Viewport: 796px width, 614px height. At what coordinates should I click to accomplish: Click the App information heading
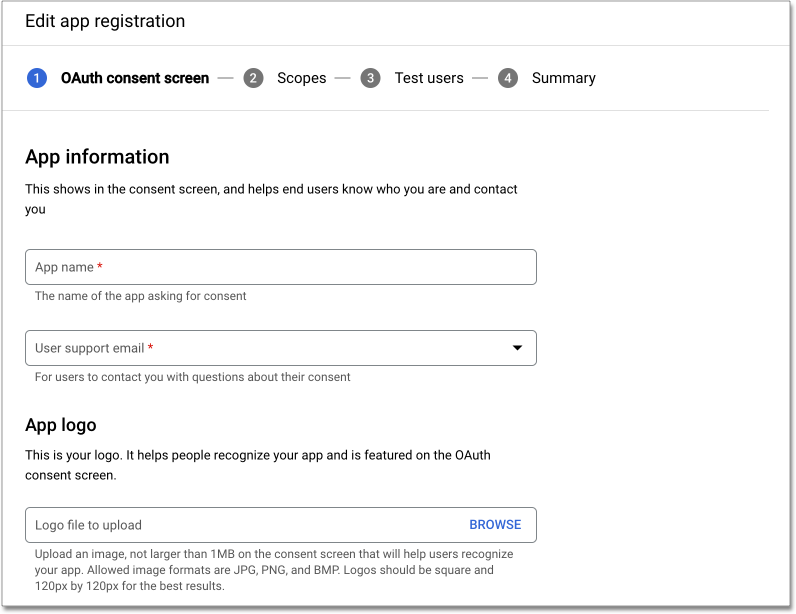tap(97, 157)
